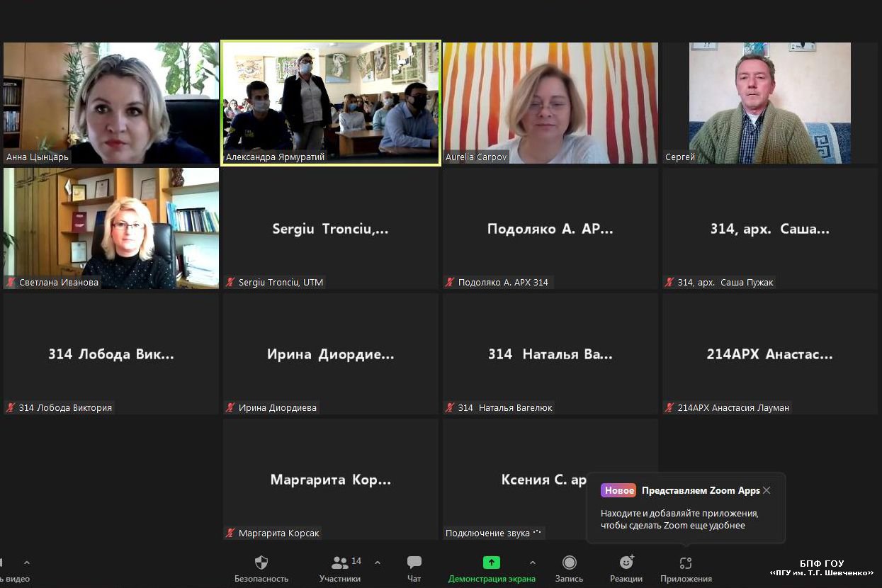This screenshot has width=882, height=588.
Task: Click name label Александра Ярмуратий
Action: point(275,157)
